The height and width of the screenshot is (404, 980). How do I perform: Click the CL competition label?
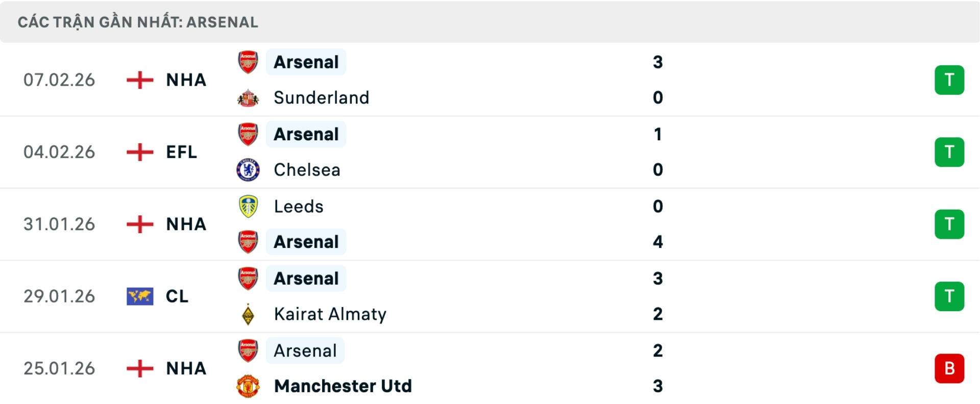(177, 296)
